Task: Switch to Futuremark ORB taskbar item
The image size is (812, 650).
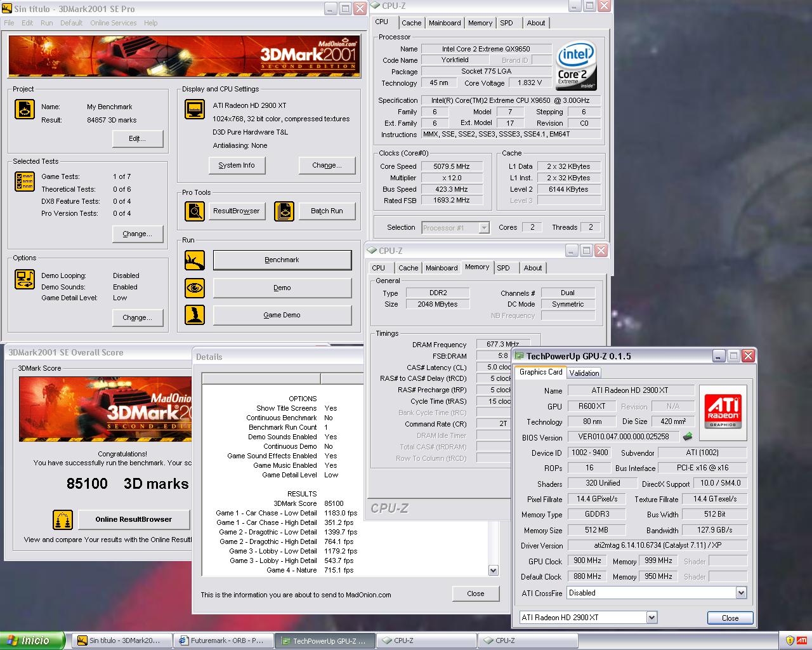Action: tap(223, 640)
